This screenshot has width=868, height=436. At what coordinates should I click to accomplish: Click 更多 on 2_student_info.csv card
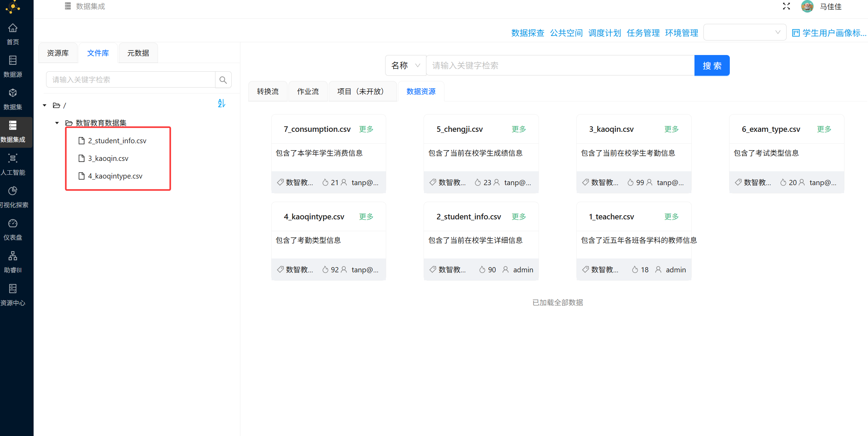pyautogui.click(x=519, y=217)
